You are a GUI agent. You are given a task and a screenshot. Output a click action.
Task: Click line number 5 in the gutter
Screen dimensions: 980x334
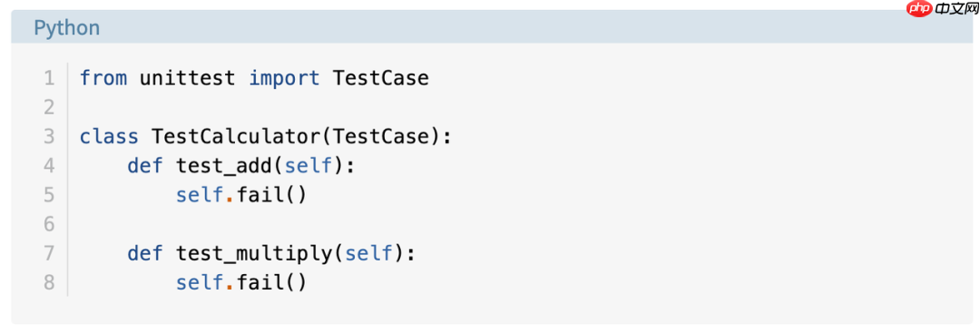(x=49, y=195)
